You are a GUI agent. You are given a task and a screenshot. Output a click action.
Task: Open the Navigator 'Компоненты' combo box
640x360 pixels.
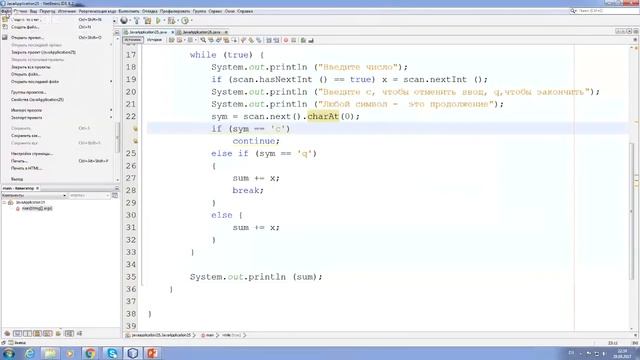pyautogui.click(x=33, y=196)
